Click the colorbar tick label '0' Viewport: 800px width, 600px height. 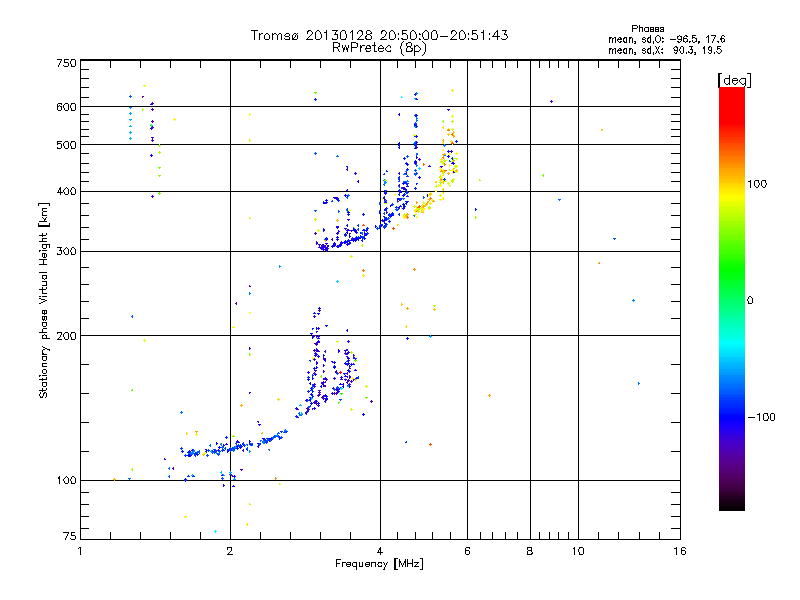pos(750,301)
